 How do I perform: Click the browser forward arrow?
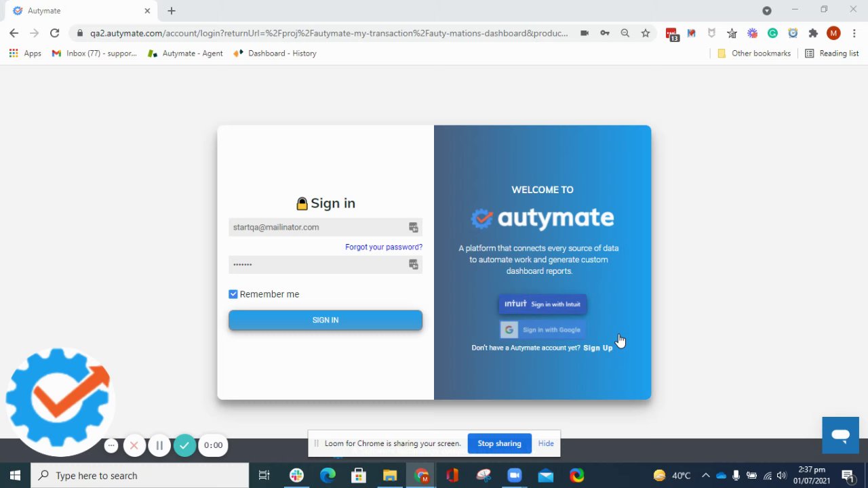click(35, 33)
